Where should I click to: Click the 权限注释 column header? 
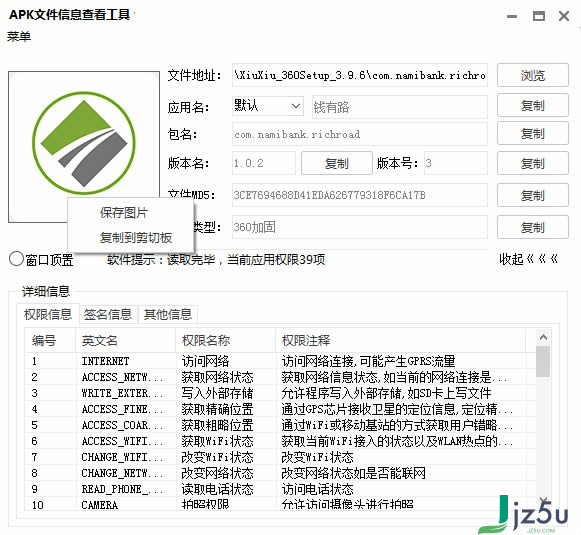tap(401, 340)
